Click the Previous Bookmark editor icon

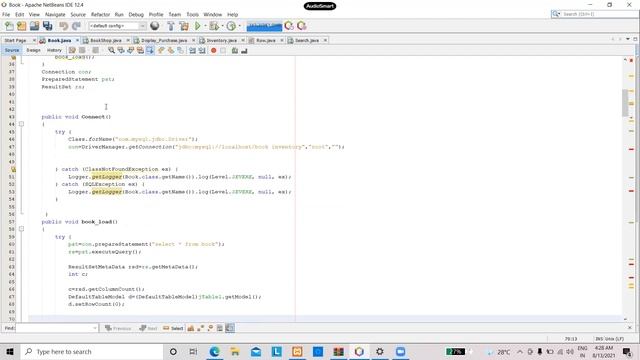tap(161, 51)
